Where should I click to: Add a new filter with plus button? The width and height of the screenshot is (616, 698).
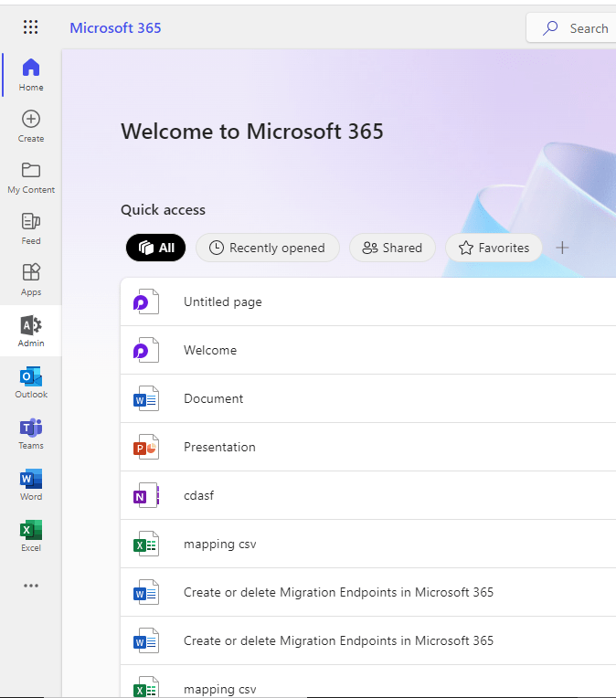pos(563,248)
